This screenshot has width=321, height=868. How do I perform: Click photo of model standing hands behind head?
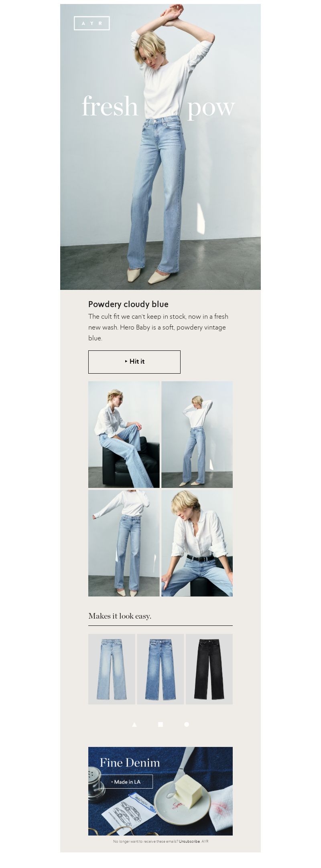click(x=197, y=435)
